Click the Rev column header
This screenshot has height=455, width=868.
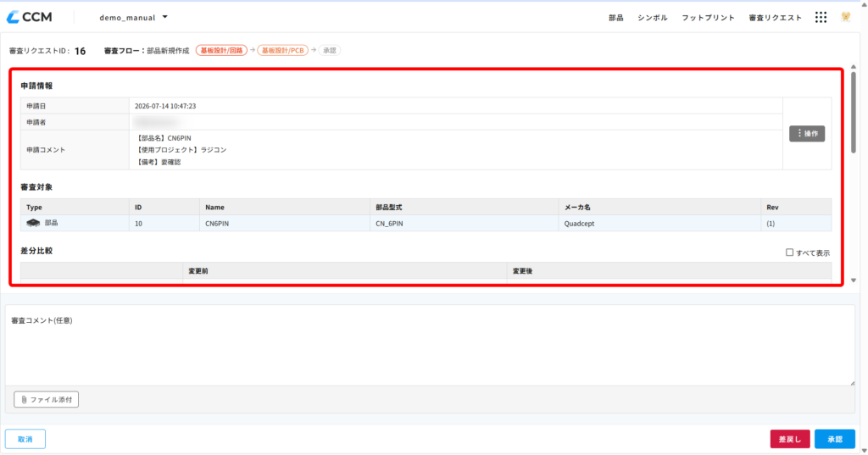796,207
